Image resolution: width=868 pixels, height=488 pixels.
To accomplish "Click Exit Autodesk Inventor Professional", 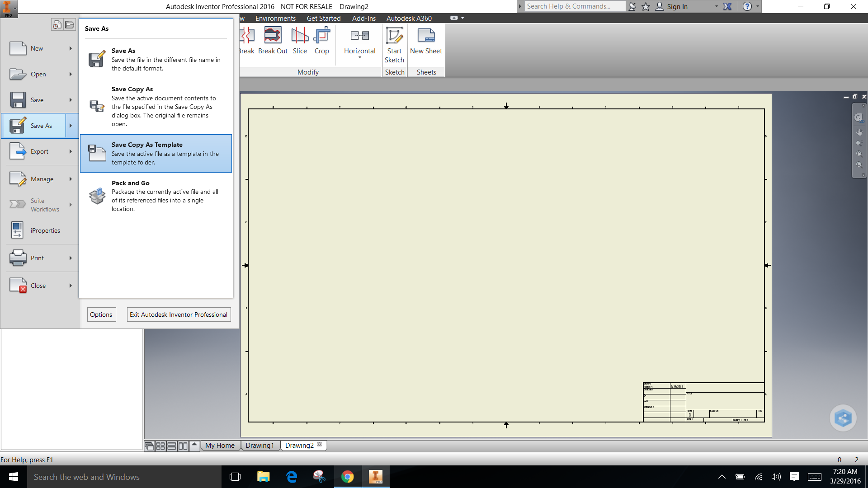I will 178,314.
